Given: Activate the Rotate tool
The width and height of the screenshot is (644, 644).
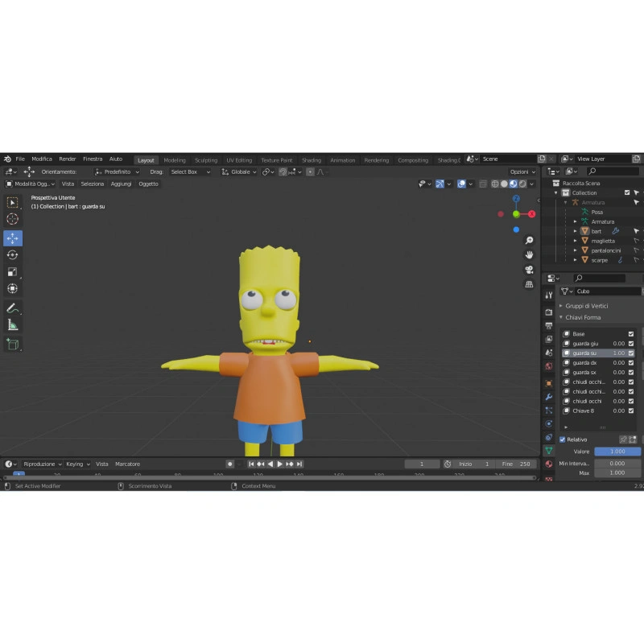Looking at the screenshot, I should 13,255.
